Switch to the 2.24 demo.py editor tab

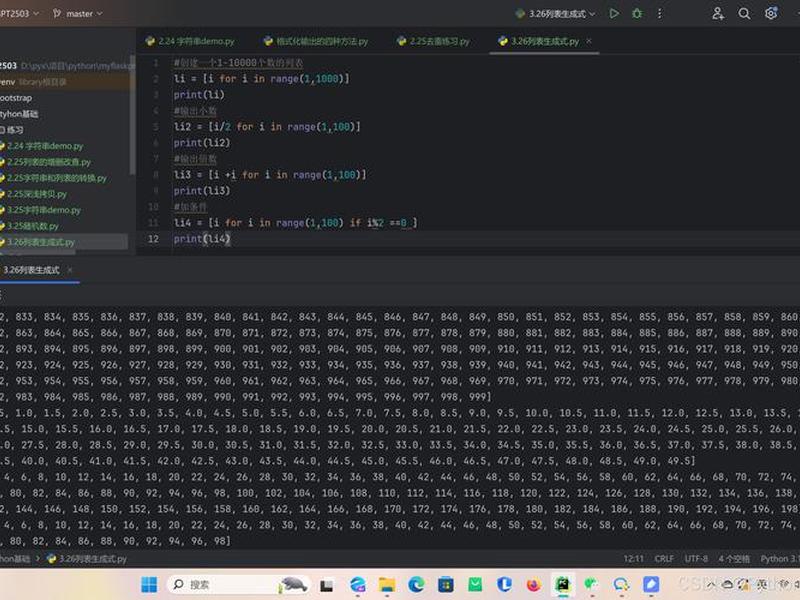[190, 41]
